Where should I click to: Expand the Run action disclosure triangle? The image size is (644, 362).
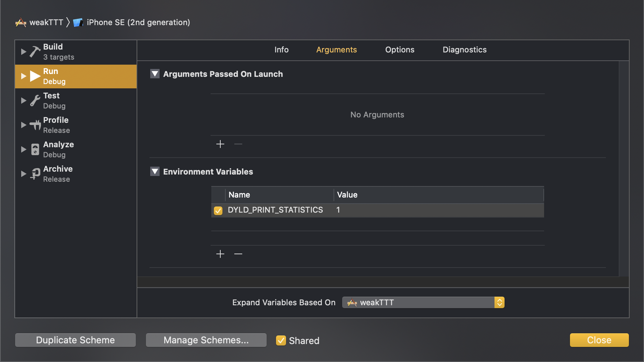[x=23, y=76]
